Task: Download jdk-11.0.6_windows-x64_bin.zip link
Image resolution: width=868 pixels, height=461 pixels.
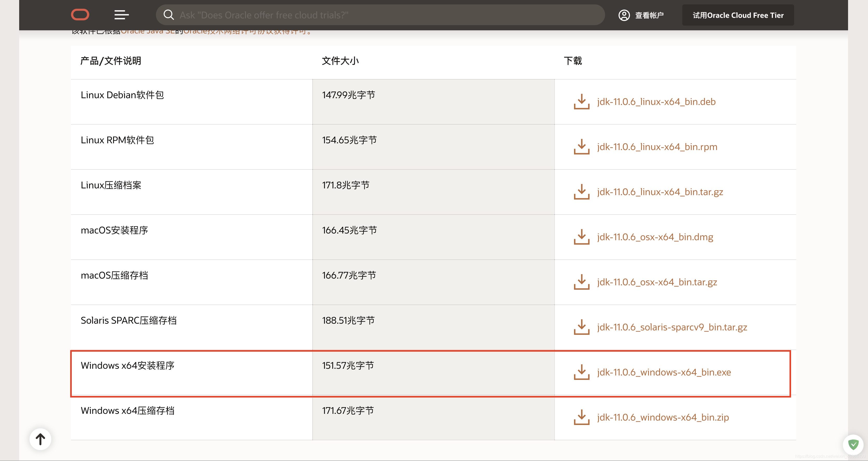Action: (x=663, y=417)
